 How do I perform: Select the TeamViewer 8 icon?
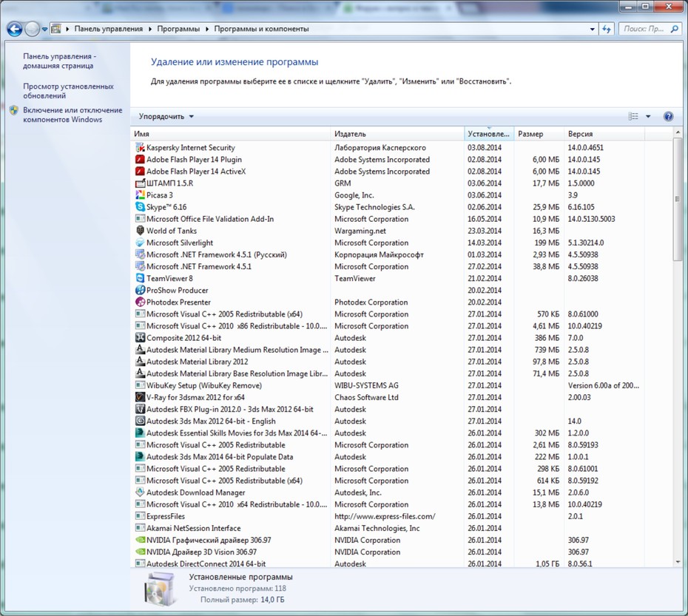pos(140,278)
